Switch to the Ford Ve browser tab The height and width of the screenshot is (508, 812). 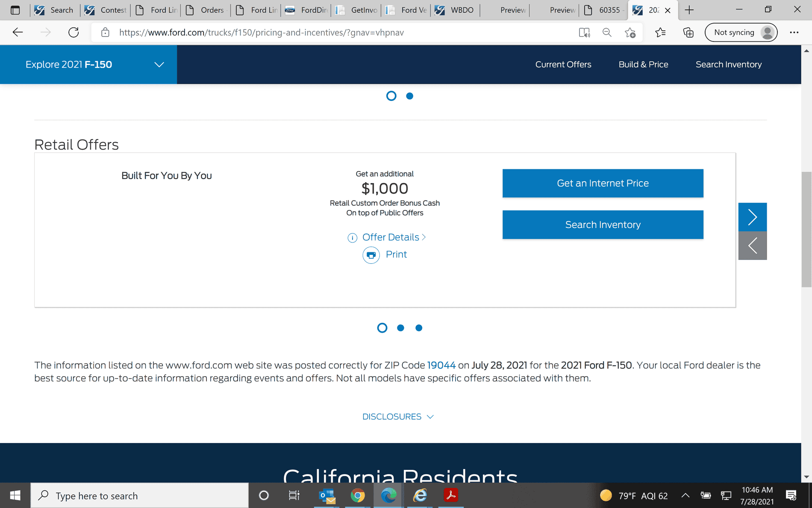pyautogui.click(x=406, y=10)
